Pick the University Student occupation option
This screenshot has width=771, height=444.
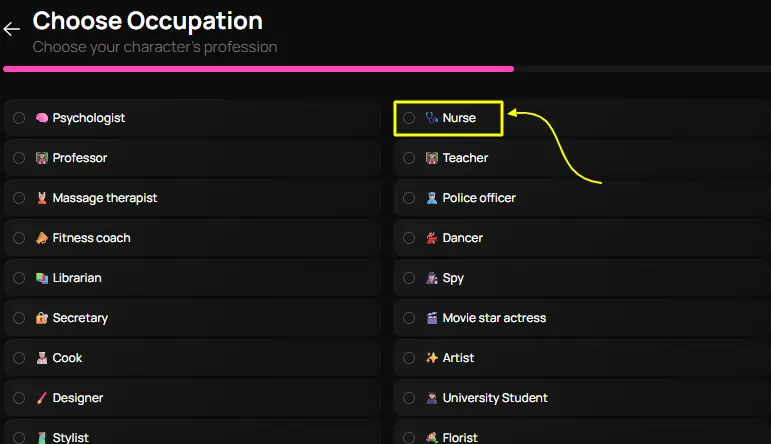(495, 398)
